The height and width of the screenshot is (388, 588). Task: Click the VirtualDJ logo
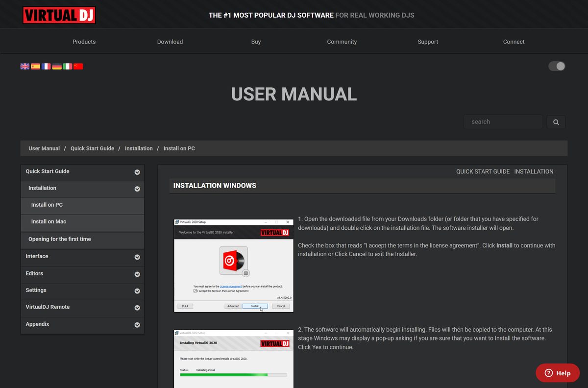[x=59, y=15]
